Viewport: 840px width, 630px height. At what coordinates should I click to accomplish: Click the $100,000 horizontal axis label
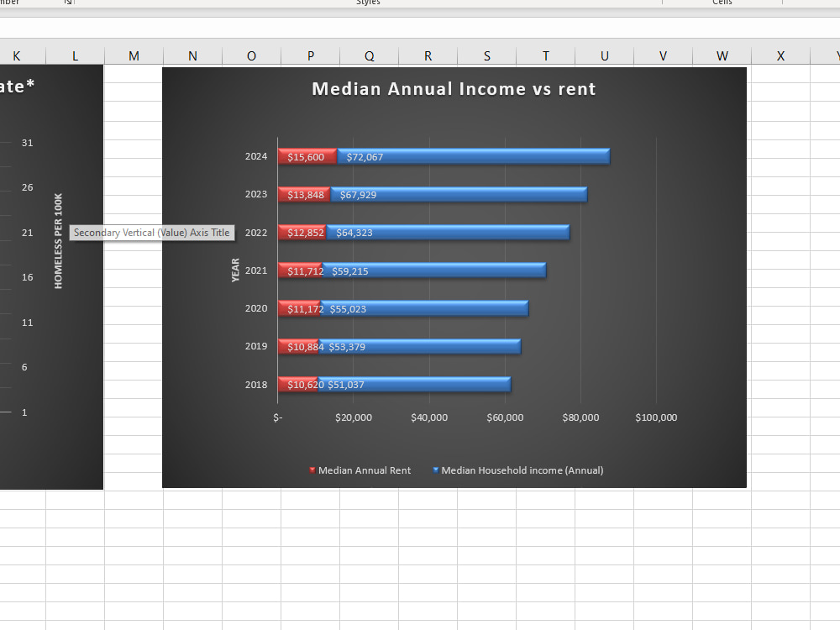(656, 417)
